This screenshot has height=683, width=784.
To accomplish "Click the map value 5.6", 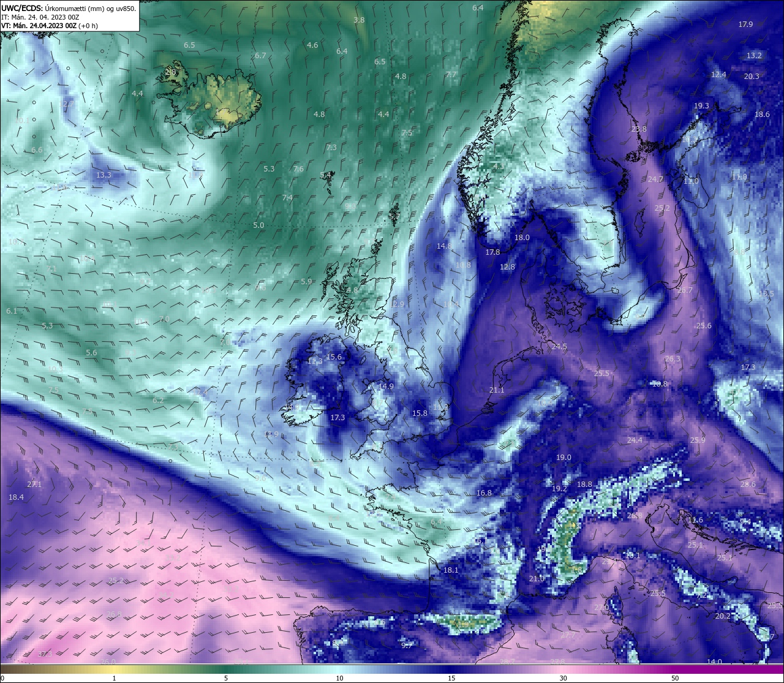I will 91,353.
